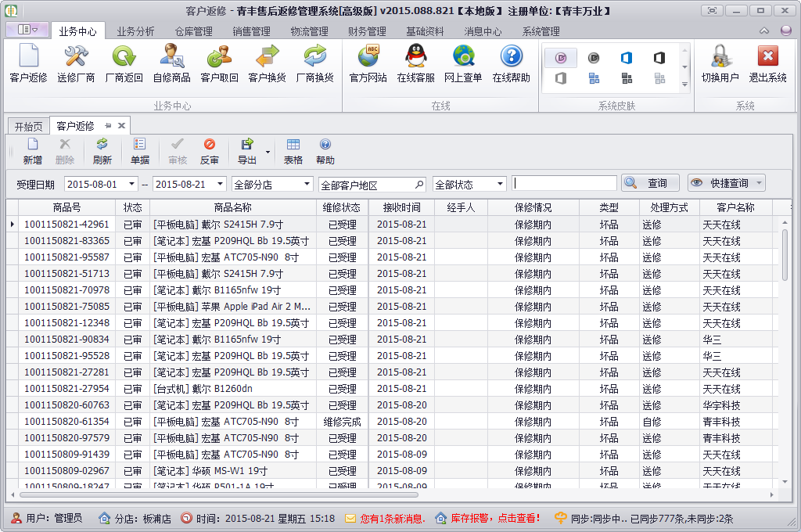Collapse the ribbon arrow
This screenshot has height=532, width=801.
tap(764, 31)
